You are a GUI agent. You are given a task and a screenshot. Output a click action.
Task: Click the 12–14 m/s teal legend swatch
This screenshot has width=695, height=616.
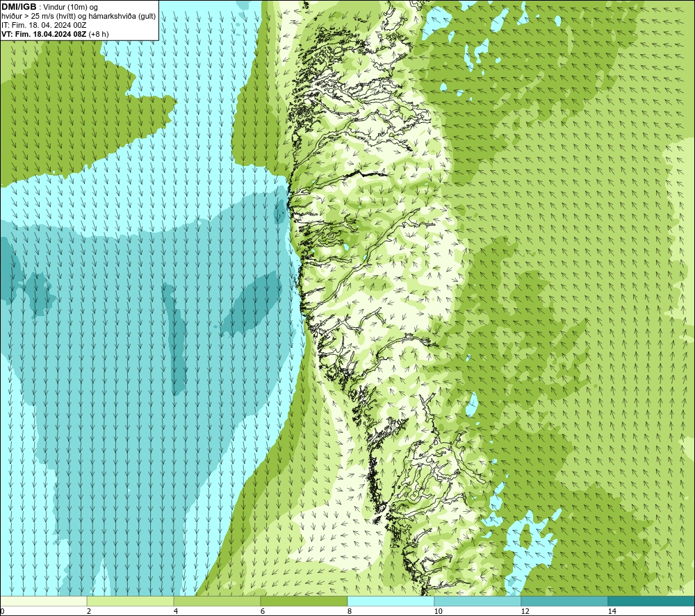coord(564,601)
